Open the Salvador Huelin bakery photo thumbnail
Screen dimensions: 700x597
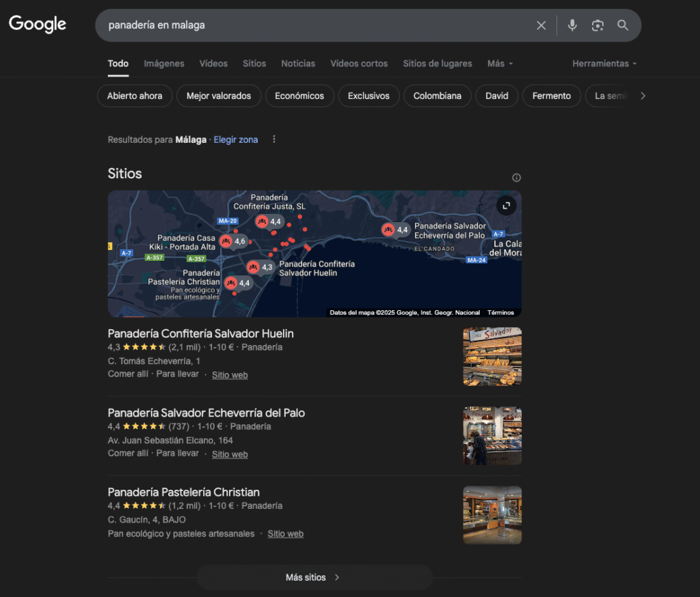click(492, 357)
